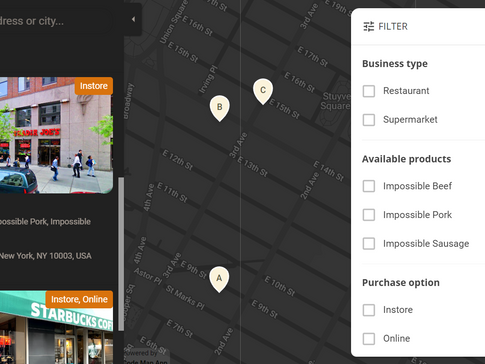Viewport: 485px width, 364px height.
Task: Tick the Online purchase option
Action: [369, 339]
